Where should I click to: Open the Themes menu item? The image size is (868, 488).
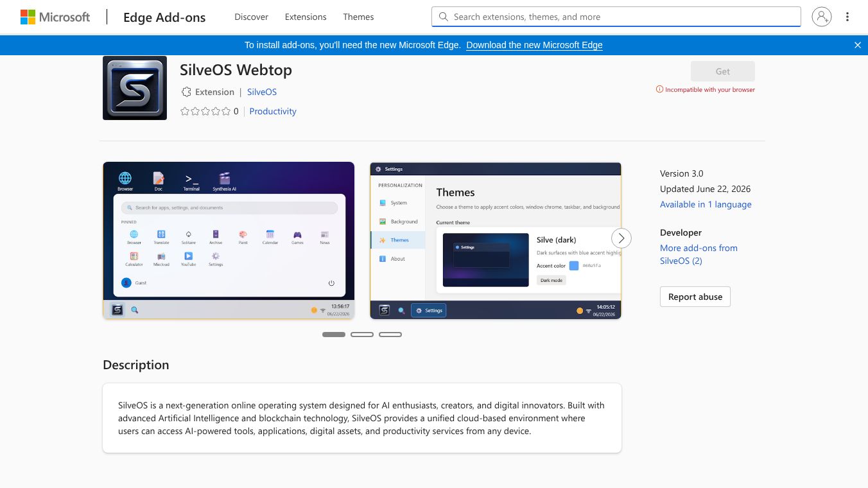coord(358,17)
